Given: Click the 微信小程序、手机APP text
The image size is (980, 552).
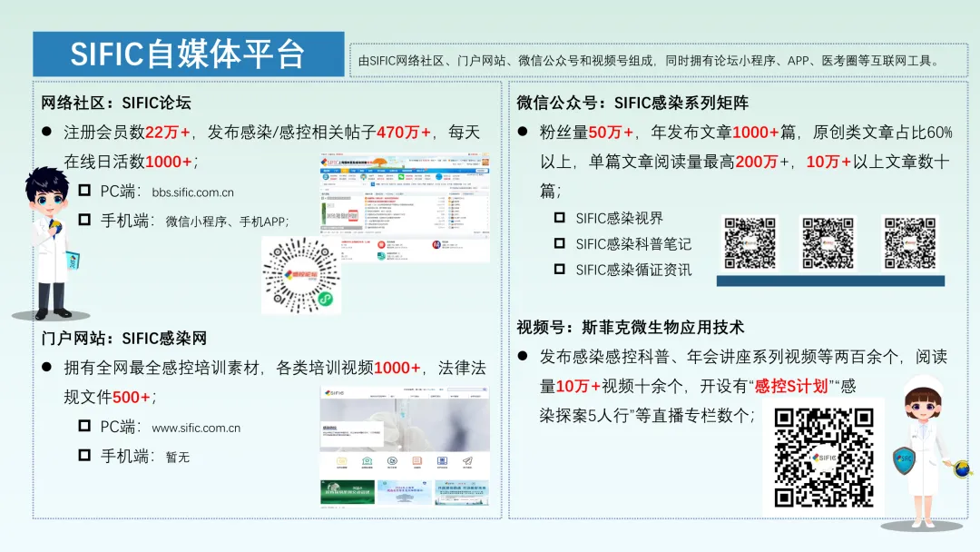Looking at the screenshot, I should point(226,222).
